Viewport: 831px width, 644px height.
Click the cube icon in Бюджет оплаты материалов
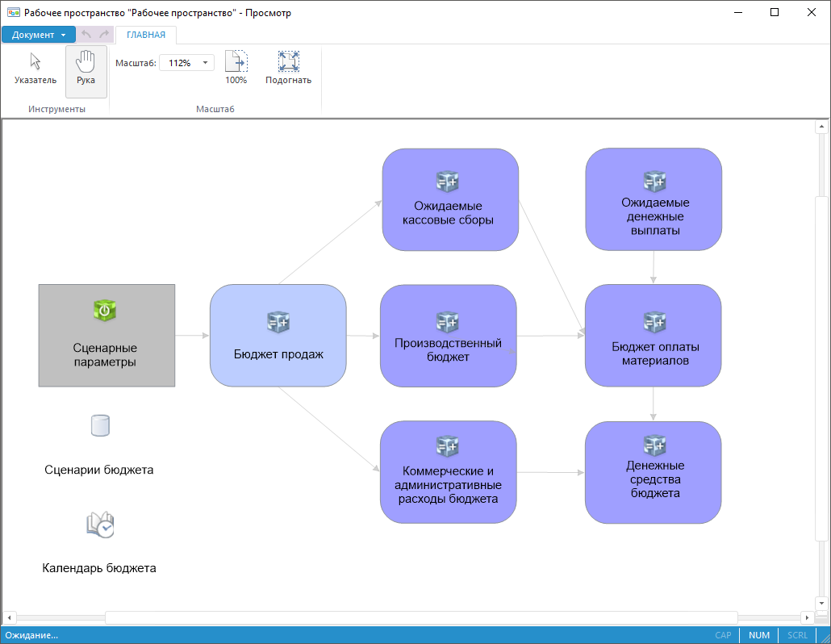pyautogui.click(x=654, y=322)
